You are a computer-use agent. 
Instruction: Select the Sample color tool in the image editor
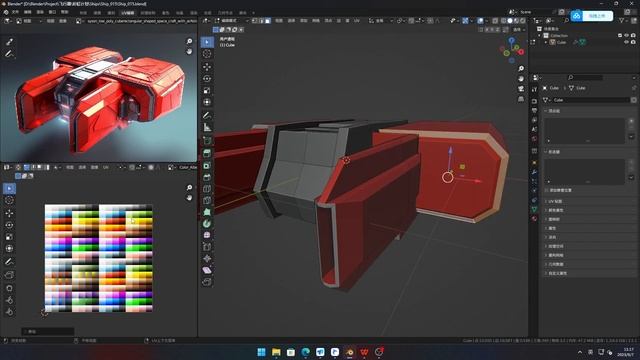coord(9,42)
